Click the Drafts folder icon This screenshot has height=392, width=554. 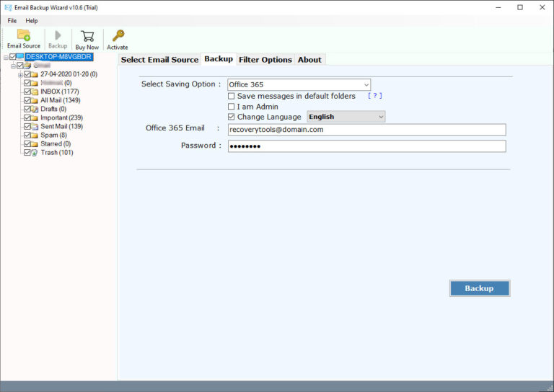click(x=35, y=109)
